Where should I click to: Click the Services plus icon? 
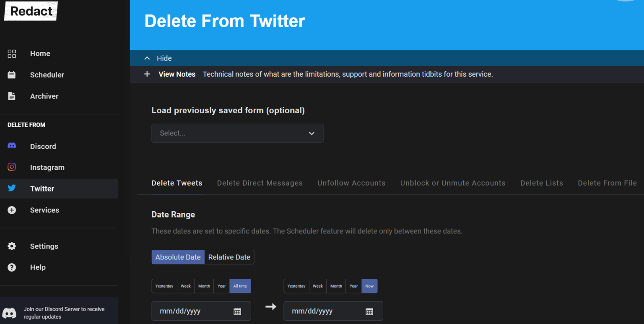(x=12, y=210)
